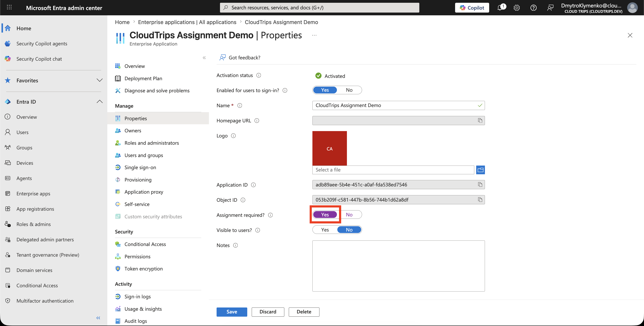Show info tooltip for Object ID

243,200
